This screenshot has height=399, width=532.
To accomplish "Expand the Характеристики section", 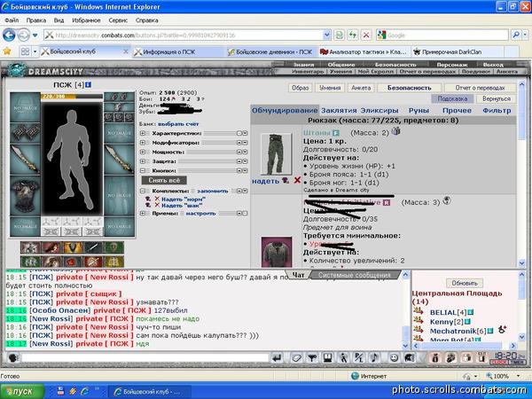I will point(143,133).
